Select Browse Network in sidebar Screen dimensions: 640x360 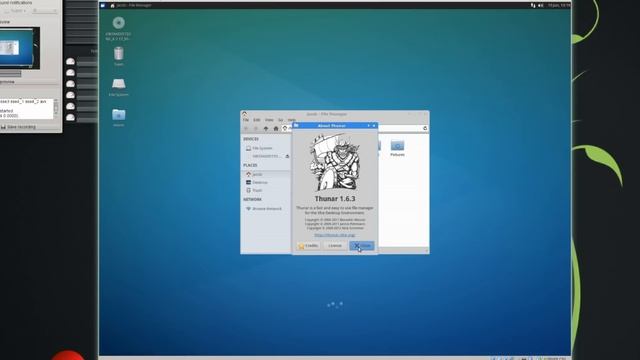266,209
